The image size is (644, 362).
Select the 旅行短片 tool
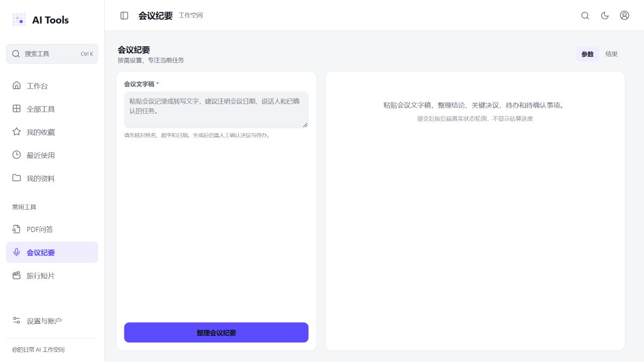[x=52, y=276]
